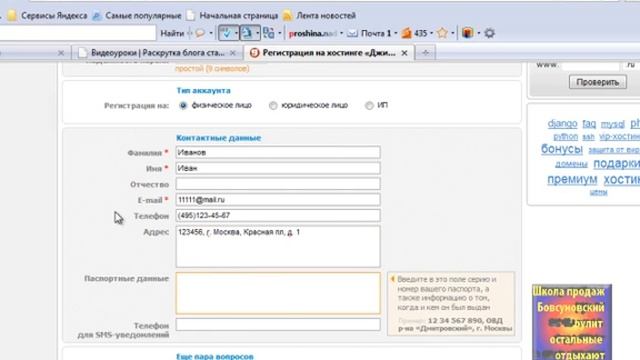Open the Лента новостей feed bookmark
This screenshot has height=360, width=640.
pyautogui.click(x=319, y=16)
